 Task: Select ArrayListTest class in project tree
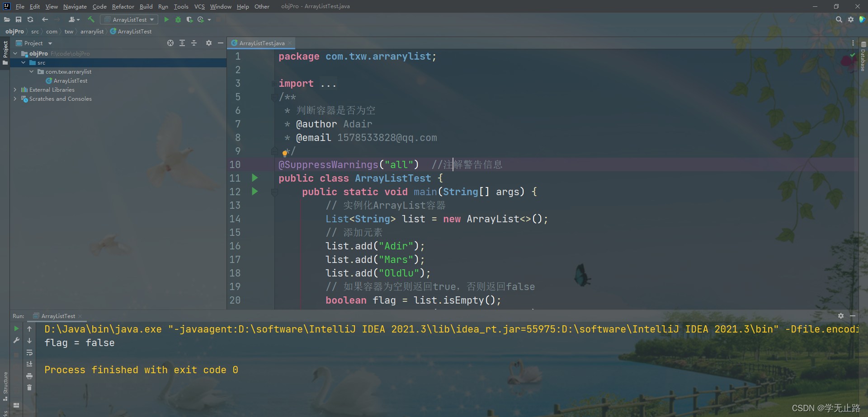(71, 80)
